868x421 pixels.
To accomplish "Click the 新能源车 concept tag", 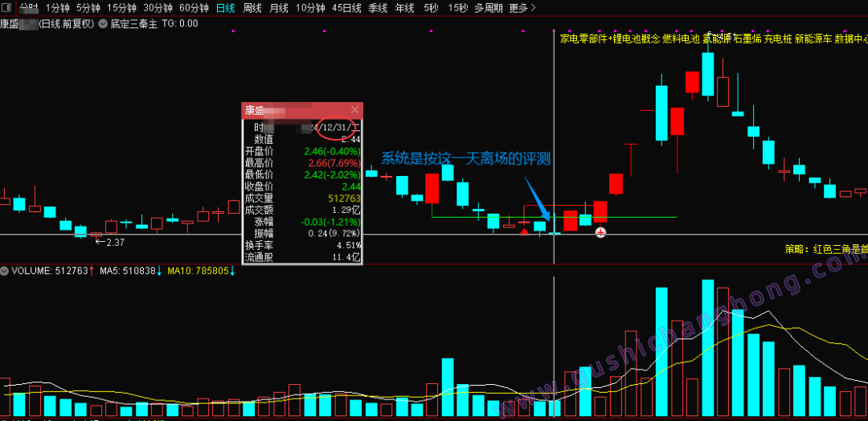I will (813, 39).
